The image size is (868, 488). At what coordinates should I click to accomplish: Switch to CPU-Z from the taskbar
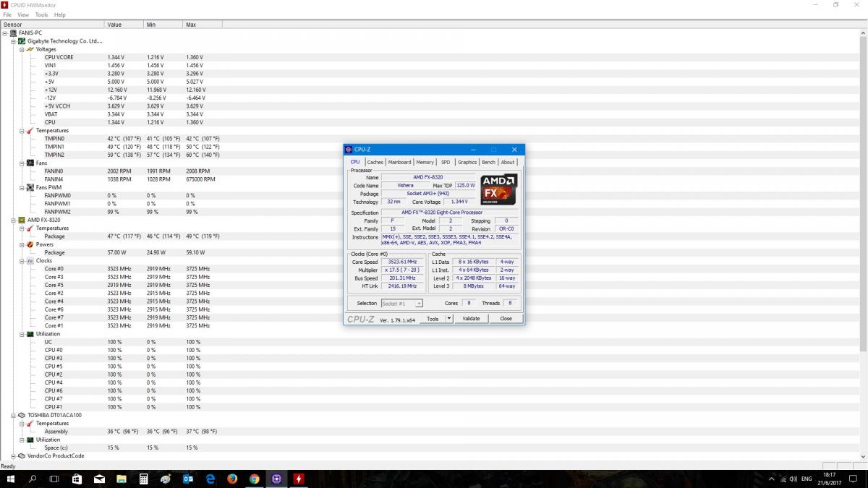pos(276,479)
